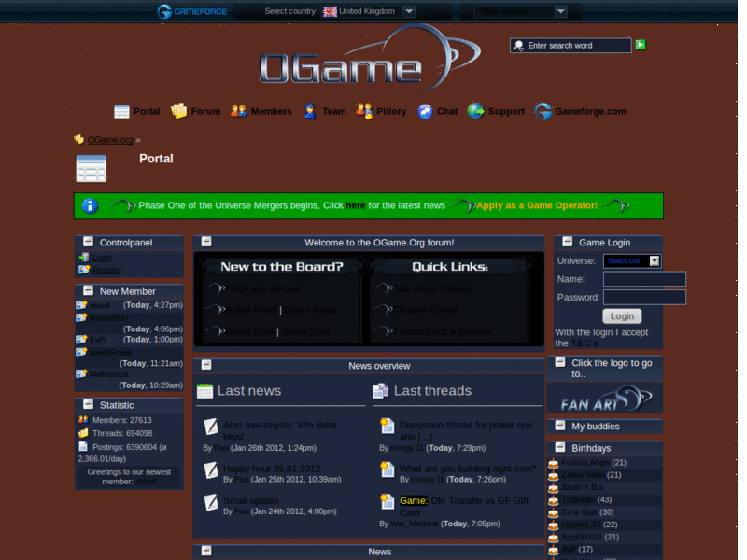Click the Threads folder statistic icon
The image size is (747, 560).
(x=83, y=433)
